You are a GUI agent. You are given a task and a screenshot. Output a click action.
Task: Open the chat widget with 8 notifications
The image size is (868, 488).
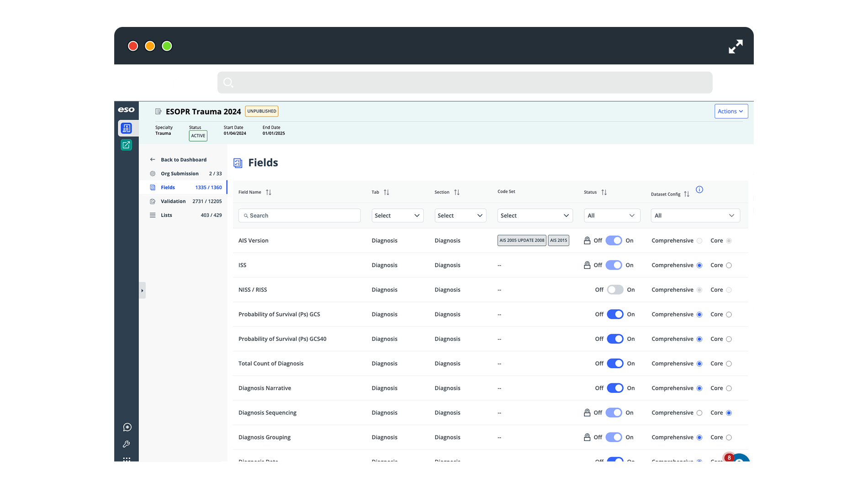coord(739,458)
